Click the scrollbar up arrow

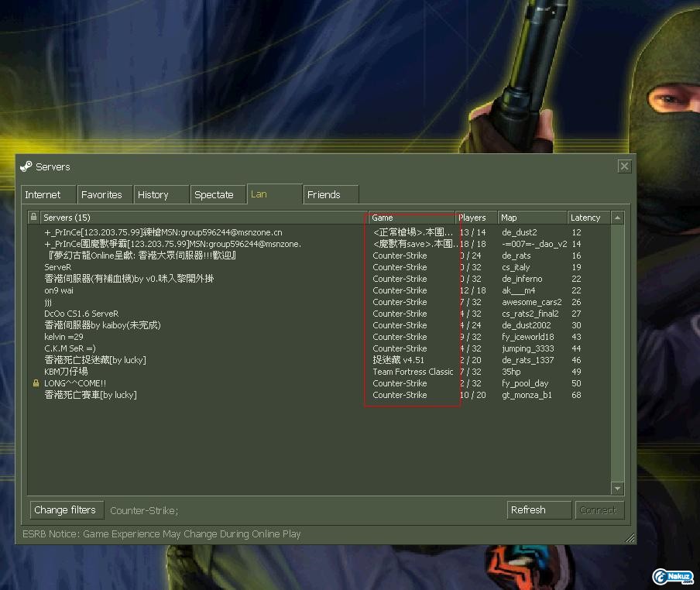(x=617, y=218)
